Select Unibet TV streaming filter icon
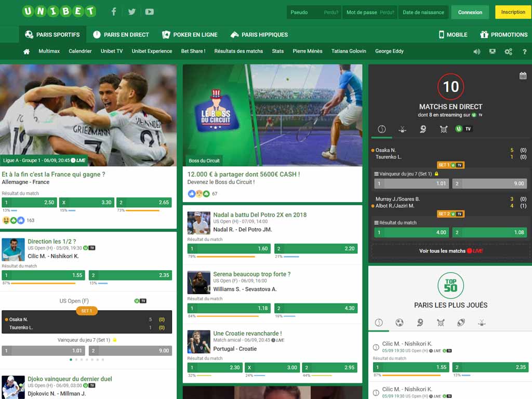Viewport: 532px width, 399px height. 463,129
